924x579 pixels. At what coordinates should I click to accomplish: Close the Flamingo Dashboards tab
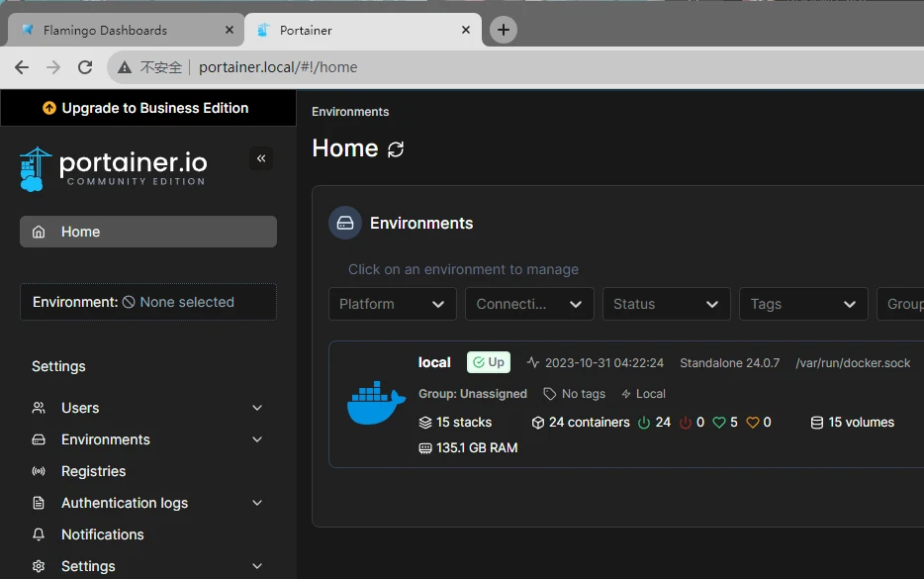[x=230, y=30]
